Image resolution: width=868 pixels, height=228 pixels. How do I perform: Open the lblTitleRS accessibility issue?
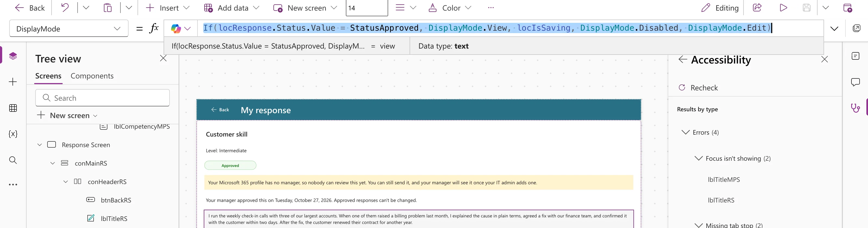721,200
